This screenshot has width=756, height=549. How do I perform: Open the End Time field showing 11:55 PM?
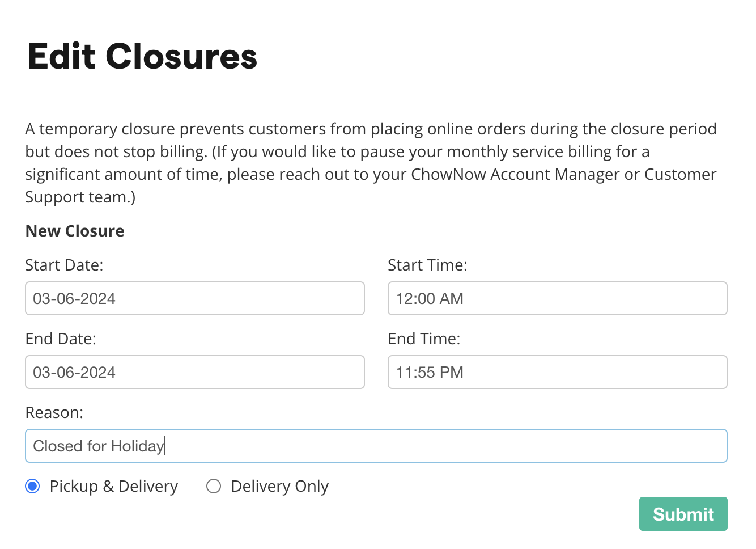(x=557, y=372)
